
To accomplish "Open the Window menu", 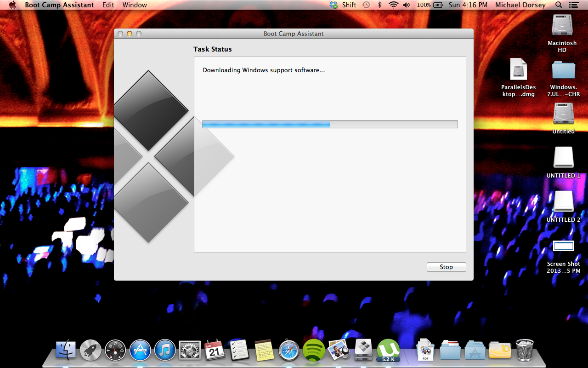I will (x=135, y=5).
